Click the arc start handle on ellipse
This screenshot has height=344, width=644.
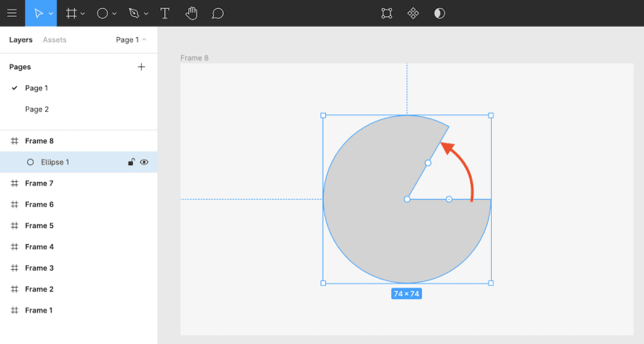click(449, 199)
